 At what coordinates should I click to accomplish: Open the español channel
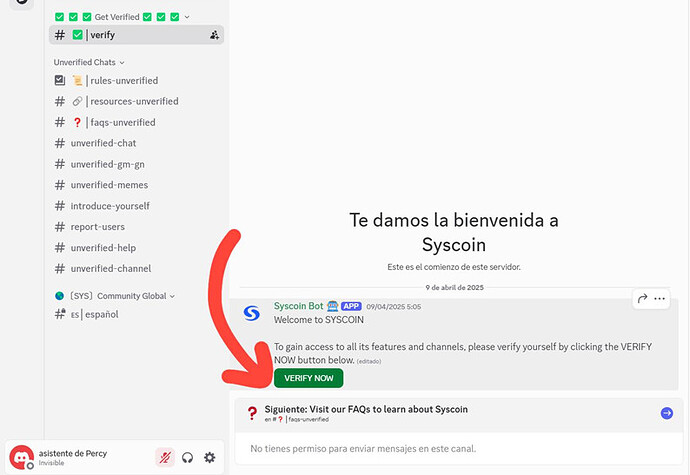[136, 314]
